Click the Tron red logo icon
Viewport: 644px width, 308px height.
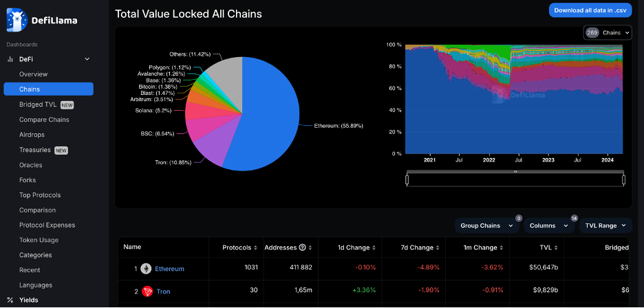147,291
